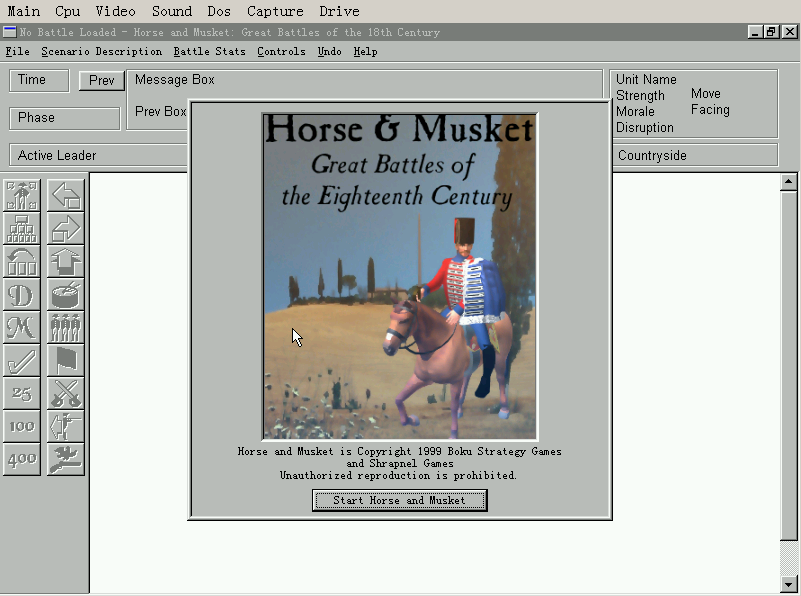Open the Help menu
801x596 pixels.
pos(365,52)
